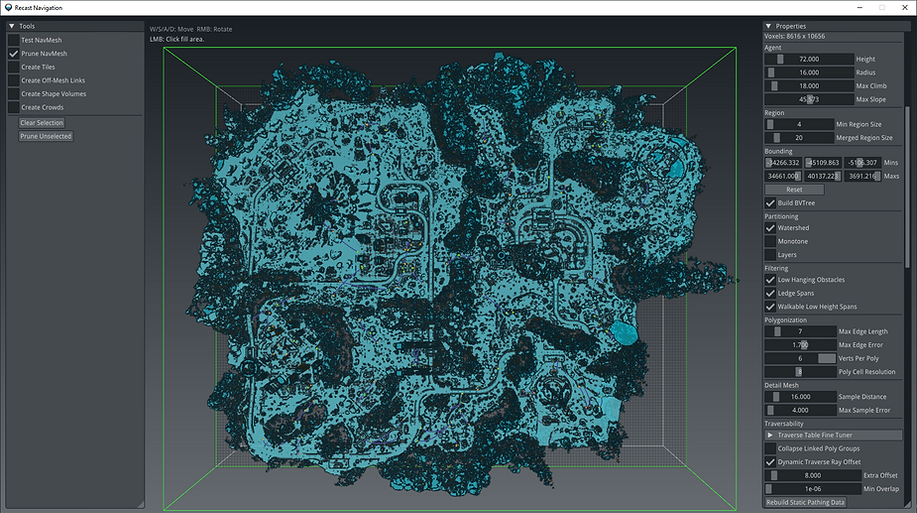Viewport: 917px width, 513px height.
Task: Enable Layers partitioning
Action: [x=770, y=255]
